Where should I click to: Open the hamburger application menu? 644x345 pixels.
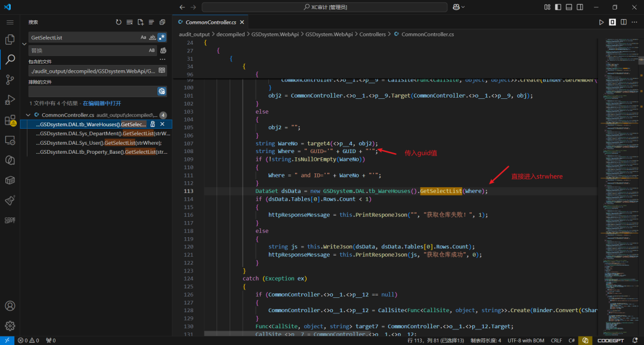10,22
